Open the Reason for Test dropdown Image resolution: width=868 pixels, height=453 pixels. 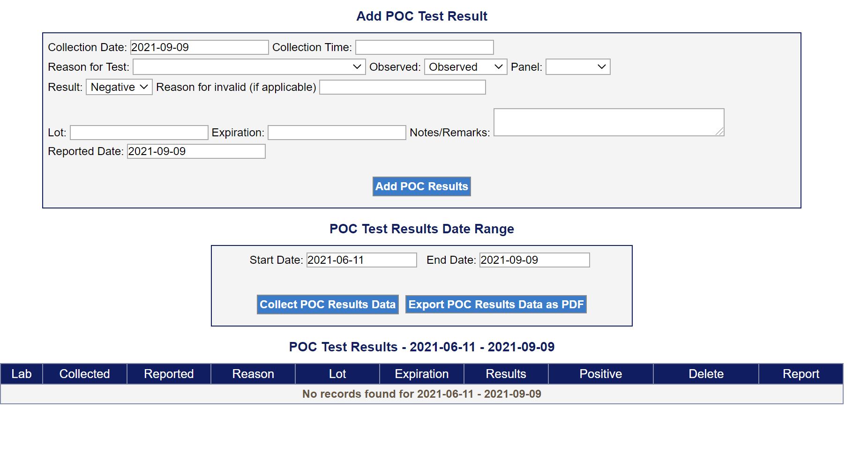point(249,67)
